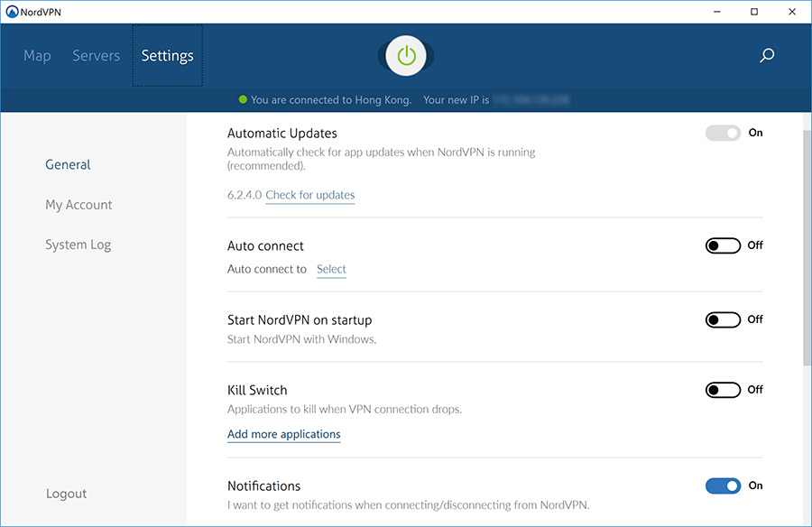Click Add more applications link

tap(284, 434)
